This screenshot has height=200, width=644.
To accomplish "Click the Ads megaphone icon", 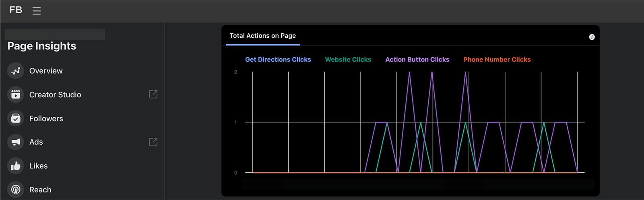I will 16,142.
